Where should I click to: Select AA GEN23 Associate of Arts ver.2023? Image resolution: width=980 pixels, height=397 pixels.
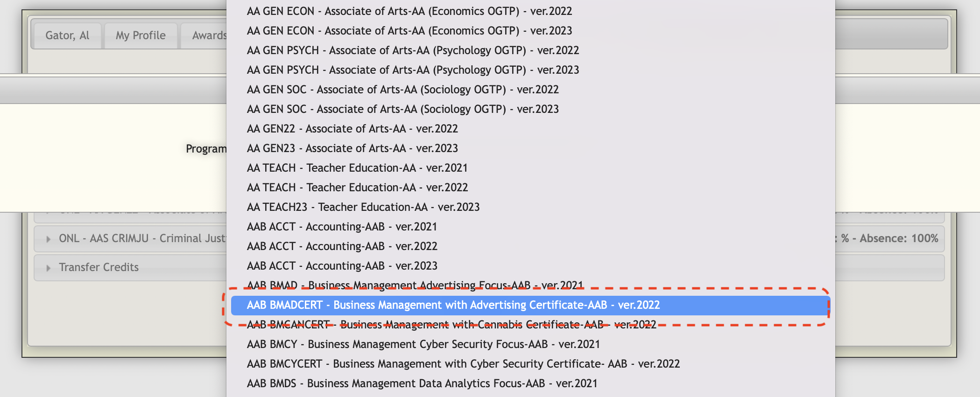(x=352, y=148)
